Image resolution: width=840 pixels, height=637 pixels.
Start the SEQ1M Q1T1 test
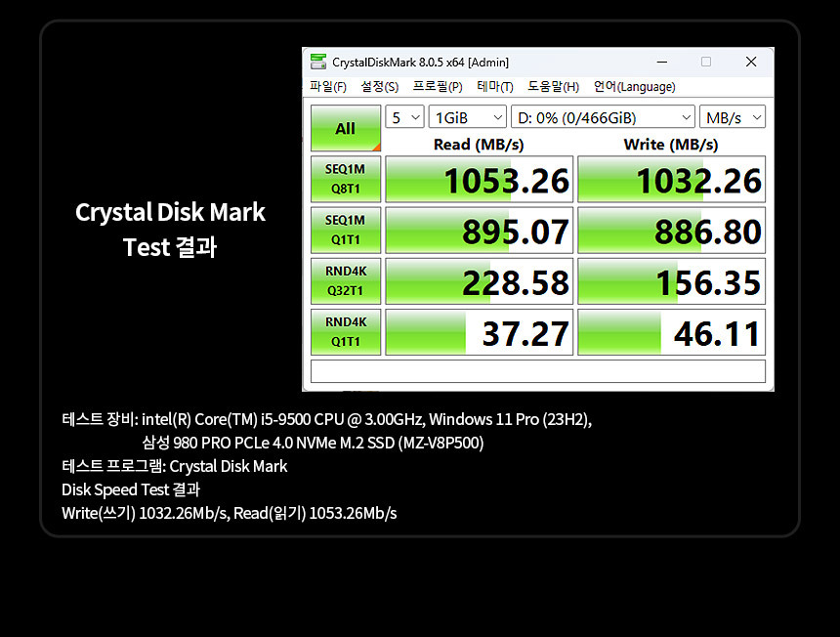(346, 231)
